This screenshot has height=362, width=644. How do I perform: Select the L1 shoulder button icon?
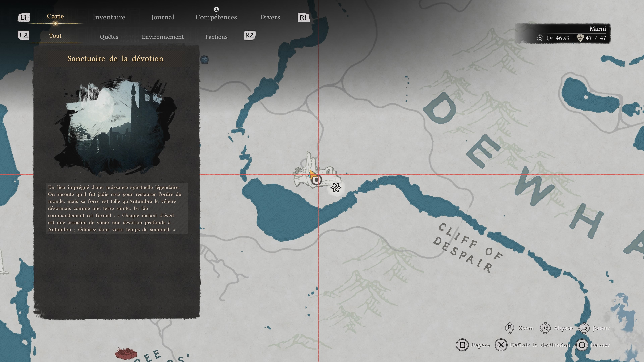coord(23,17)
